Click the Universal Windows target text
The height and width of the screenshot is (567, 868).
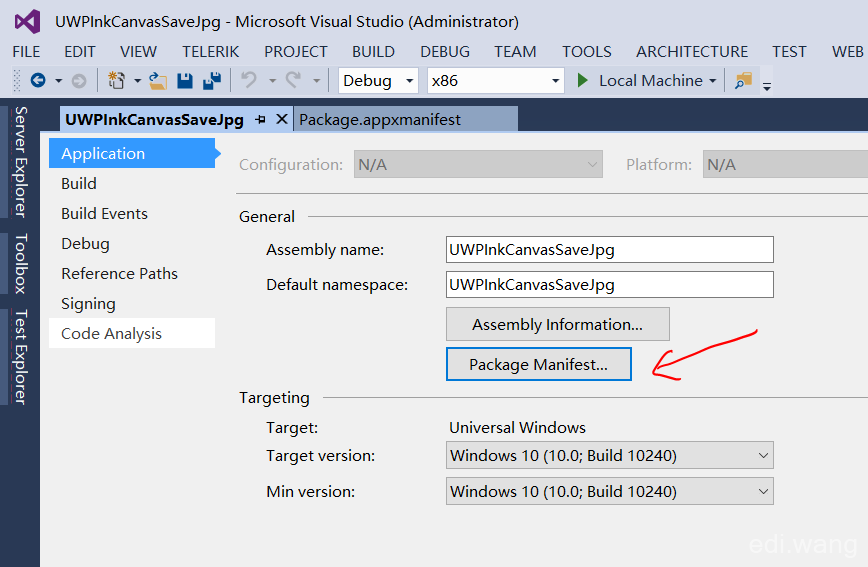point(517,427)
